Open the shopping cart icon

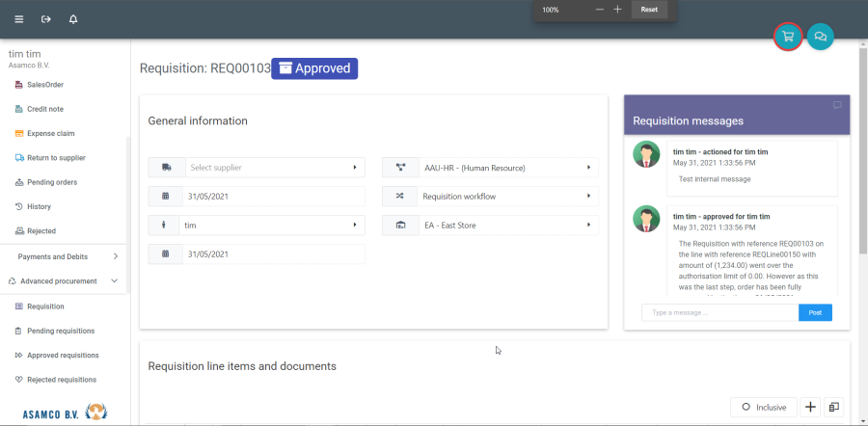pyautogui.click(x=788, y=37)
